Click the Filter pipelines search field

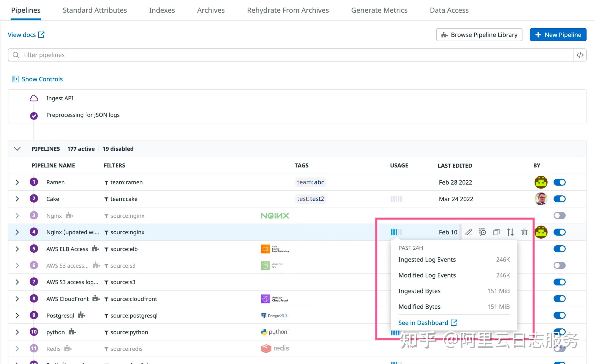(289, 55)
